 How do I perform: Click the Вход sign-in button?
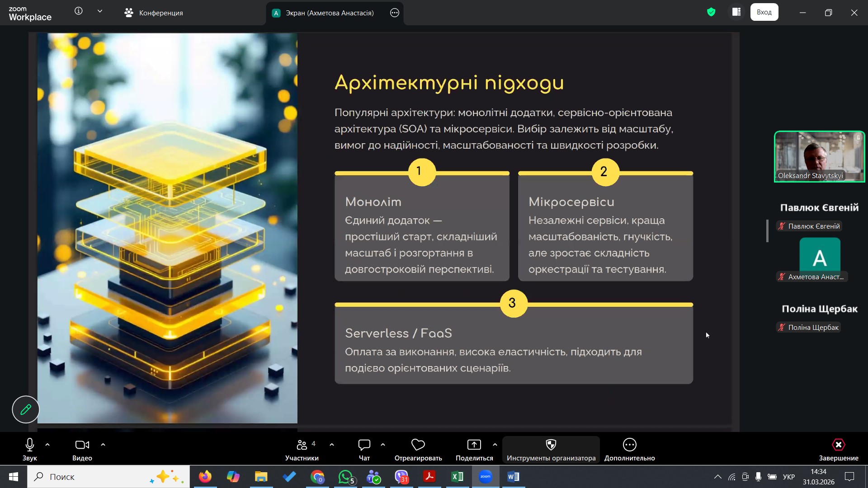pyautogui.click(x=764, y=12)
